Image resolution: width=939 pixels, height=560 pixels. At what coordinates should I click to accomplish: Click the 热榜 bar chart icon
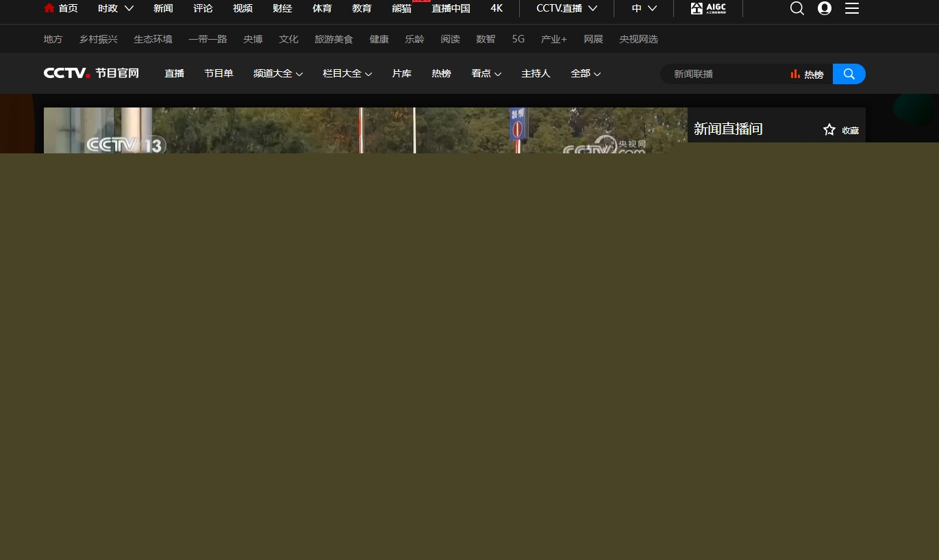(795, 74)
